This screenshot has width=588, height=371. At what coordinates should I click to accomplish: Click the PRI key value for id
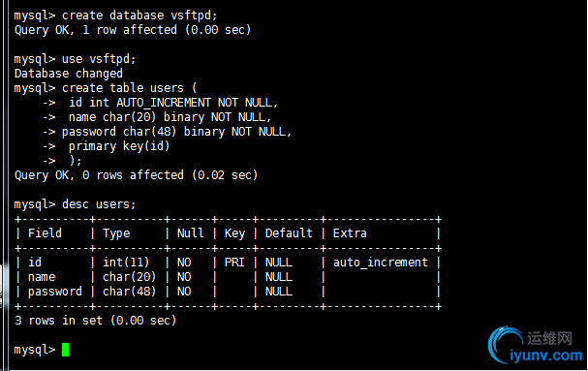(234, 263)
